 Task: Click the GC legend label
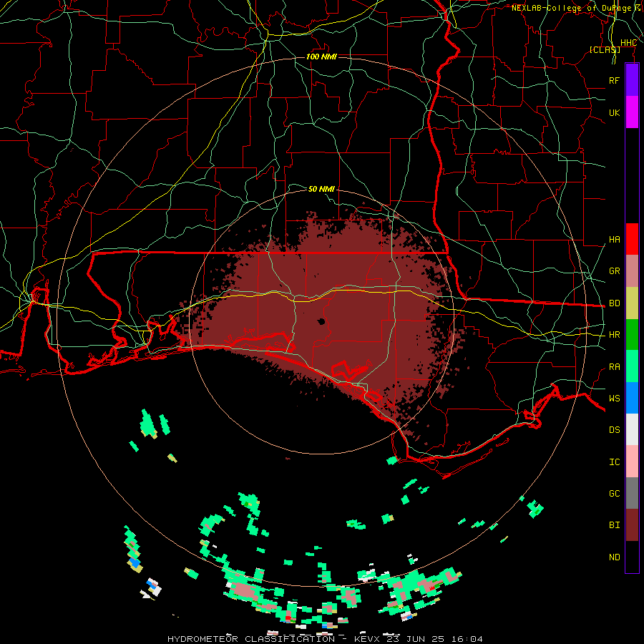point(615,493)
